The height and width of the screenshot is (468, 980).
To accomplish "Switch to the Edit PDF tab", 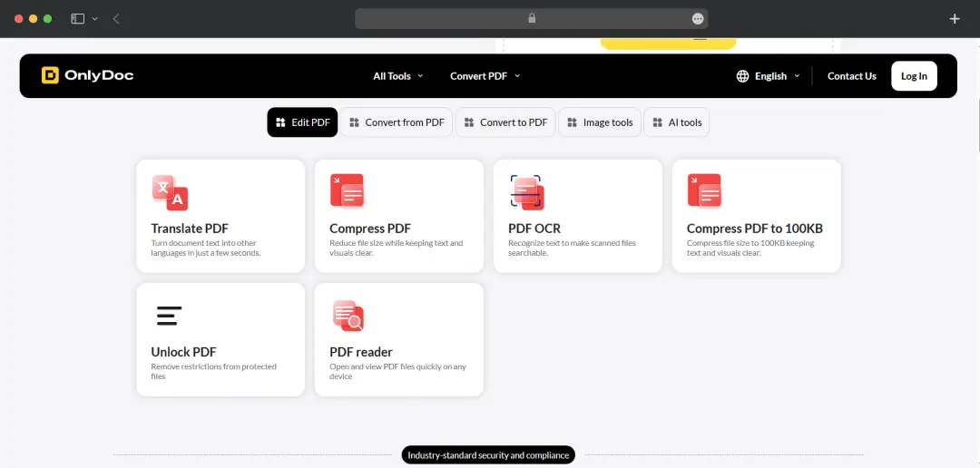I will (302, 122).
